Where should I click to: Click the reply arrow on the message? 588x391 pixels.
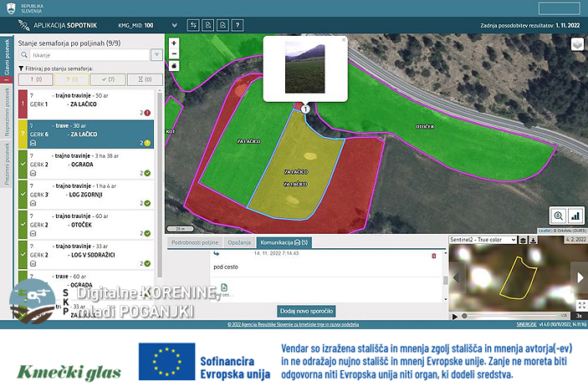(x=217, y=253)
